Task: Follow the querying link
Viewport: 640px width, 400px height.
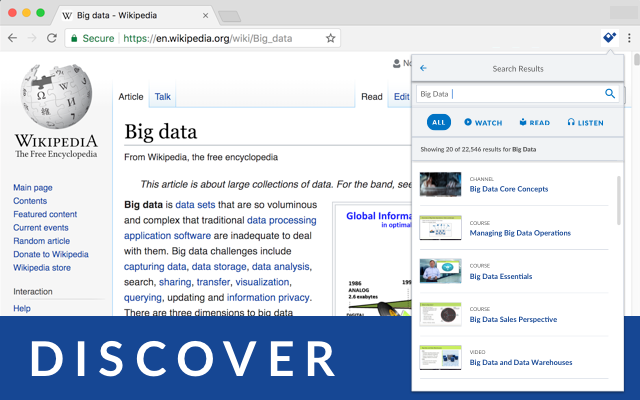Action: (142, 298)
